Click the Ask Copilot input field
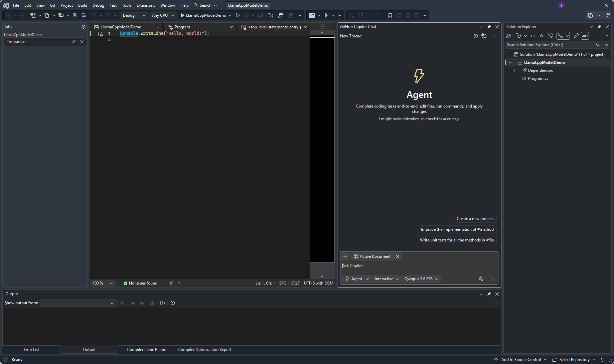Viewport: 614px width, 364px height. [419, 266]
